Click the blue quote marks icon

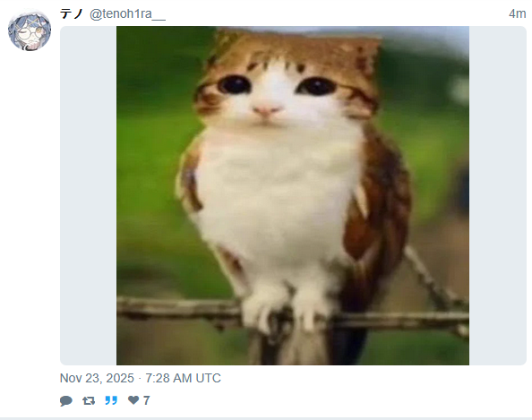click(111, 400)
